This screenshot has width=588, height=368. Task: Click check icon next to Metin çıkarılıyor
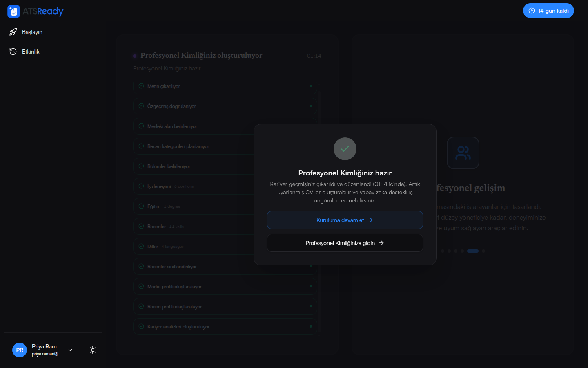click(141, 86)
